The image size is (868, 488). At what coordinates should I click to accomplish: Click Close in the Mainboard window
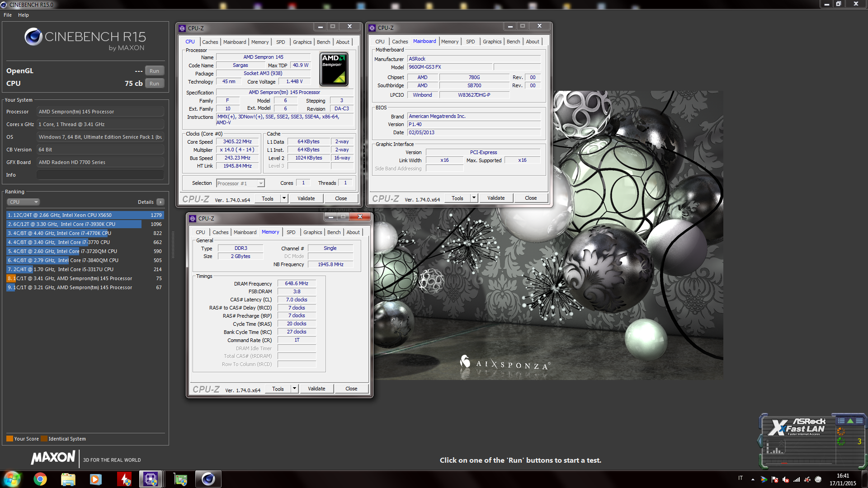coord(531,198)
